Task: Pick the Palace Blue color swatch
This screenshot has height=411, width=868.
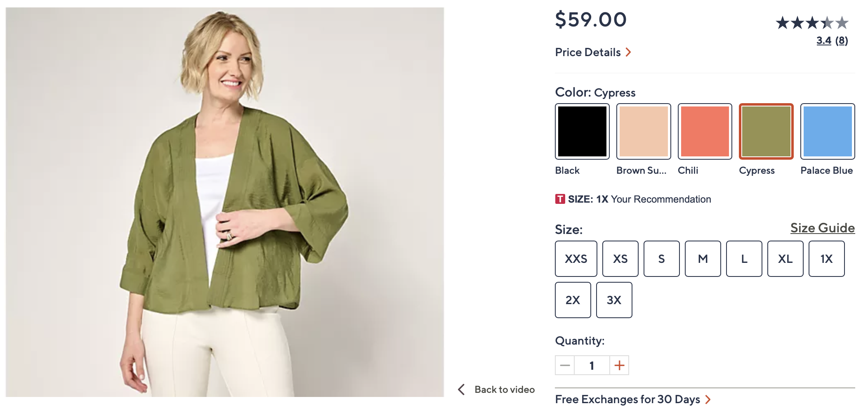Action: pos(828,131)
